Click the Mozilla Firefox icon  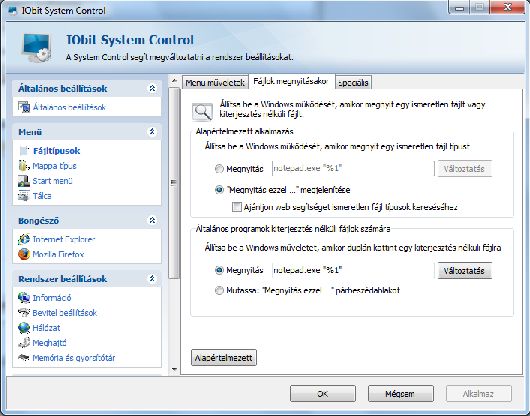coord(24,254)
